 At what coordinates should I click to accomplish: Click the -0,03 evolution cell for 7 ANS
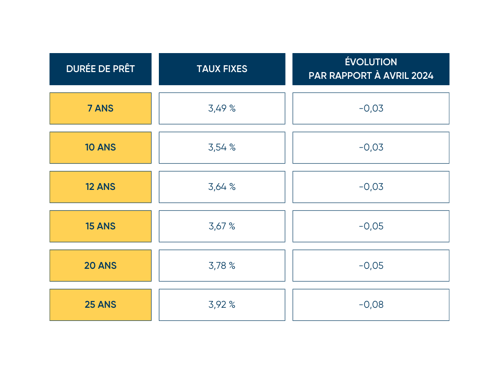pos(371,108)
